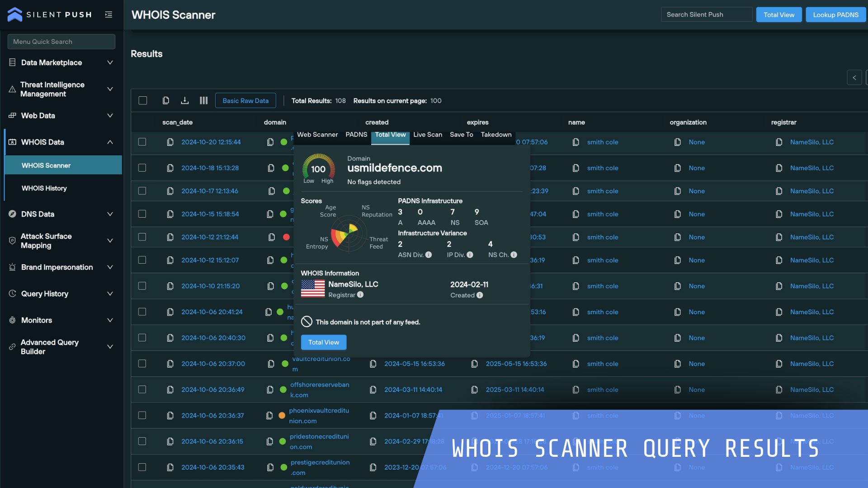Click the Basic Raw Data button
868x488 pixels.
click(x=245, y=100)
